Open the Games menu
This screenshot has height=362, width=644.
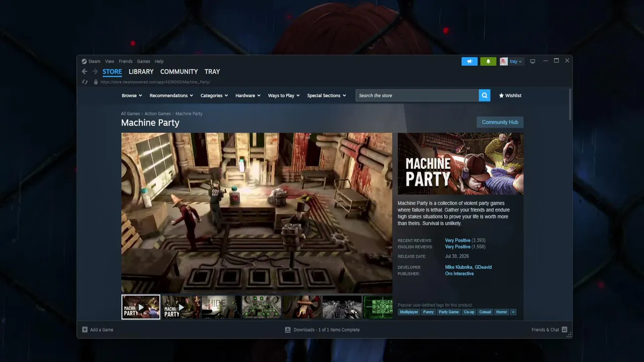click(x=143, y=61)
